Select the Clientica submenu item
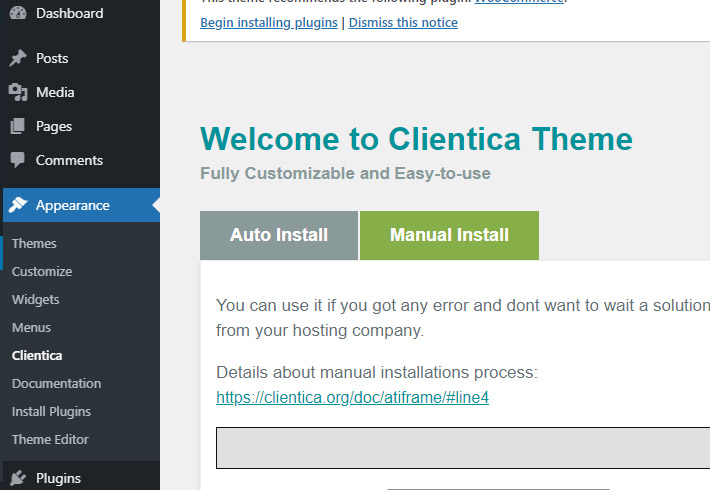The width and height of the screenshot is (710, 490). click(37, 356)
